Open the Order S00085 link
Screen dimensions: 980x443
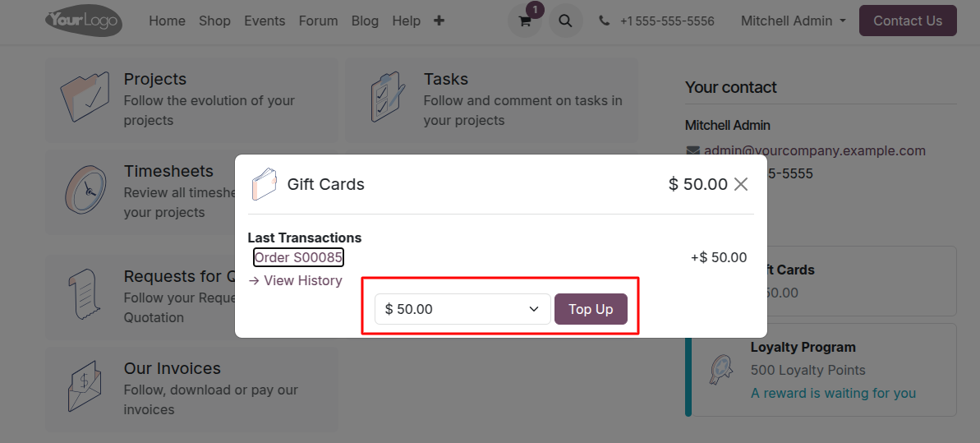click(298, 257)
